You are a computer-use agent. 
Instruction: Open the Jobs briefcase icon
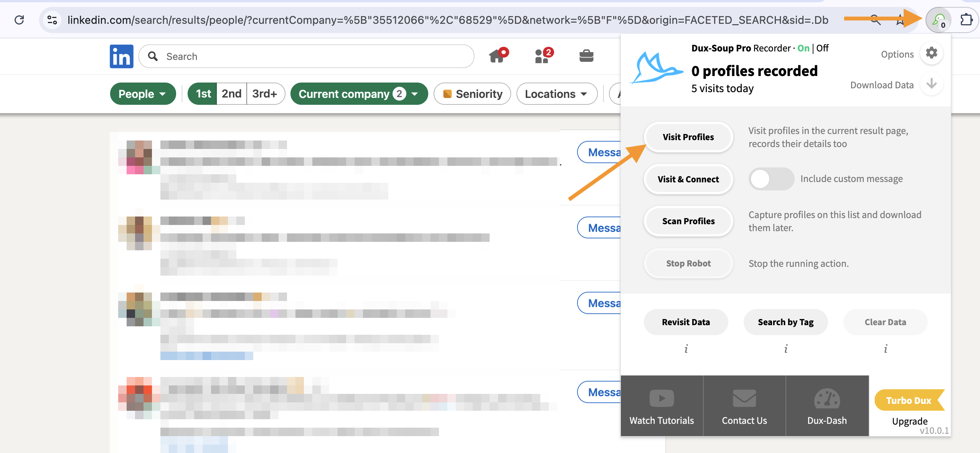click(586, 56)
